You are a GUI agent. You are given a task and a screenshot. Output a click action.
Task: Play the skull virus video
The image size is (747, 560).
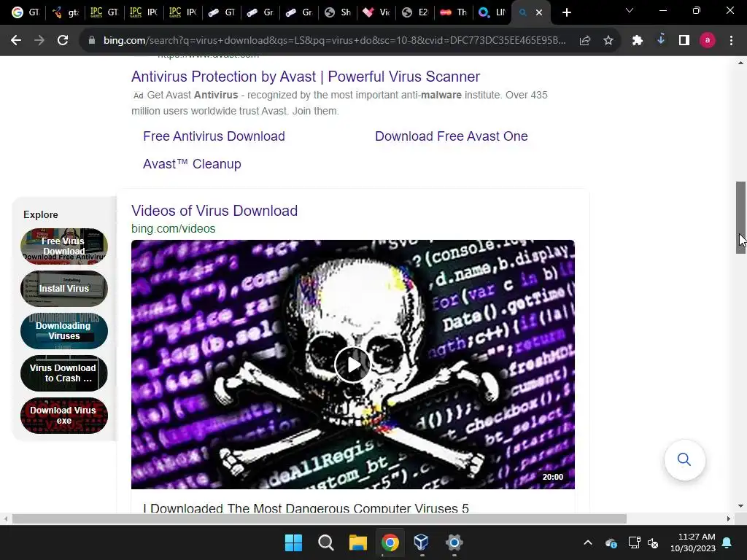[352, 365]
